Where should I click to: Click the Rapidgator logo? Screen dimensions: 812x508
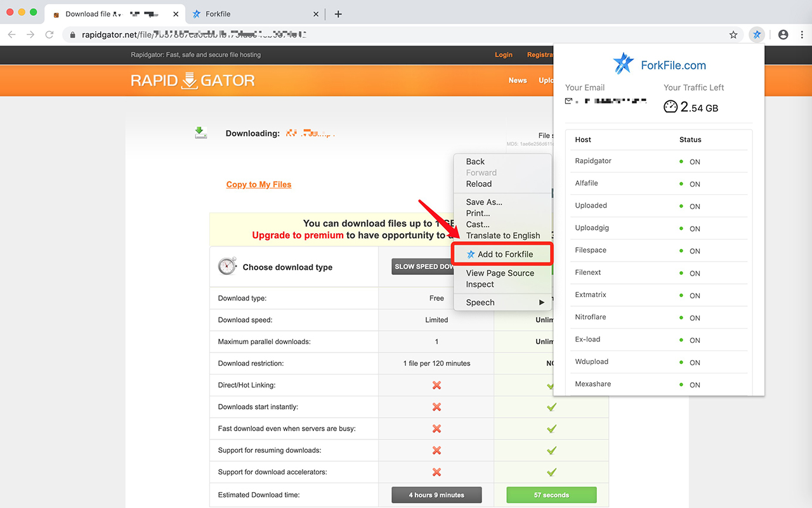[x=193, y=81]
